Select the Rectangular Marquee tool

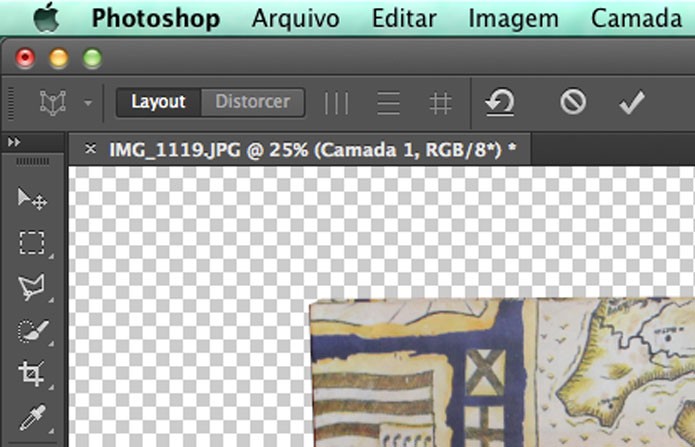(32, 243)
